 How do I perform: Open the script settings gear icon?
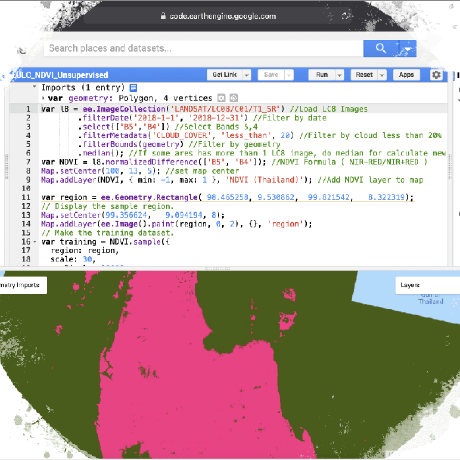click(436, 75)
